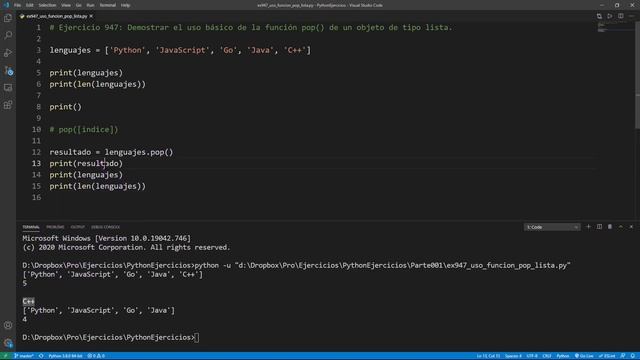Click the Ejercicio 947 comment on line 1
The image size is (640, 360).
251,27
